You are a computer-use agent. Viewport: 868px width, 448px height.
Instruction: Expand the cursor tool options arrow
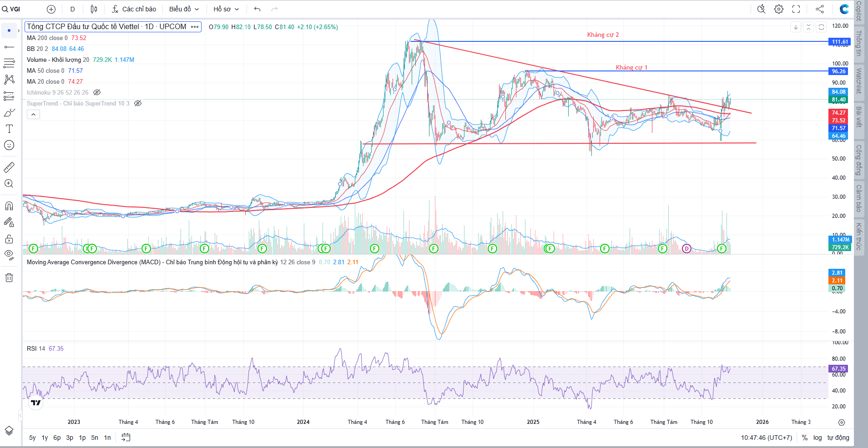(x=19, y=30)
